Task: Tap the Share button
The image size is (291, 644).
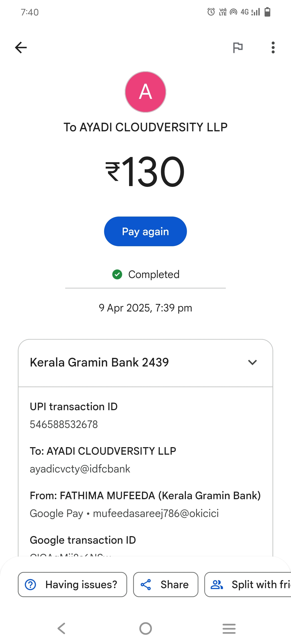Action: [x=166, y=585]
